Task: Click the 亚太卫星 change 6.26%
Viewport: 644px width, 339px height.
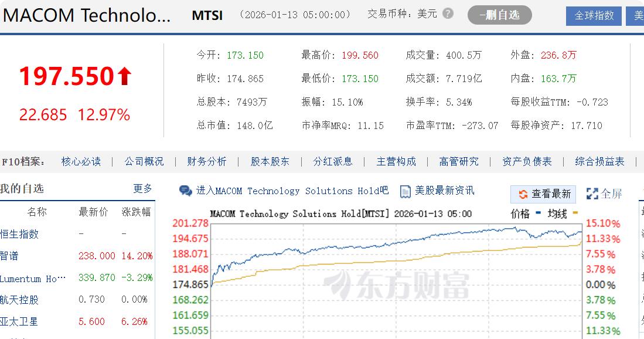Action: [x=134, y=321]
